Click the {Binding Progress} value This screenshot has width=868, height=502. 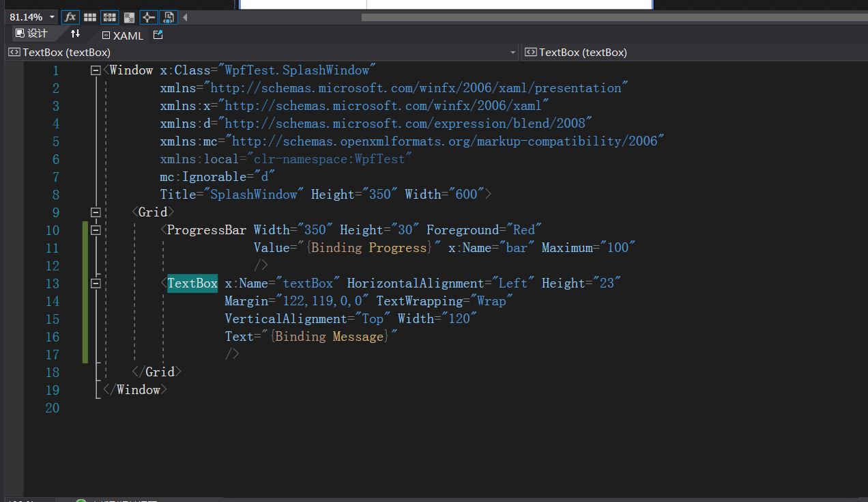[x=369, y=248]
